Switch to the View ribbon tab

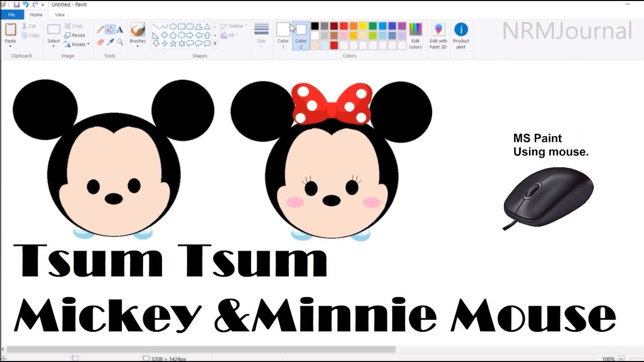(60, 15)
